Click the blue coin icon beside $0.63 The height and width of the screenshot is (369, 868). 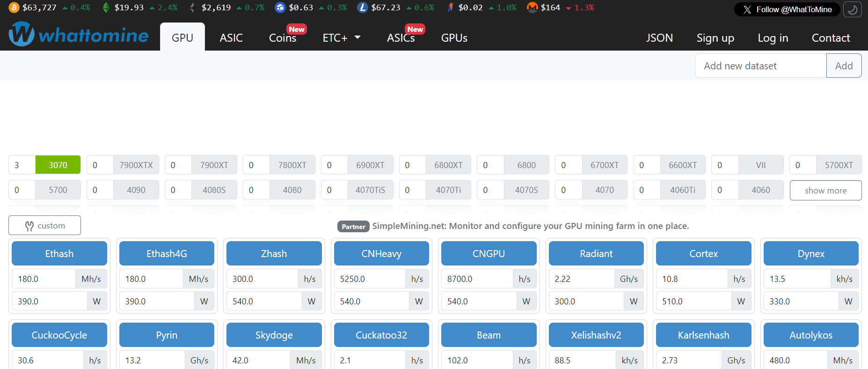(x=280, y=7)
